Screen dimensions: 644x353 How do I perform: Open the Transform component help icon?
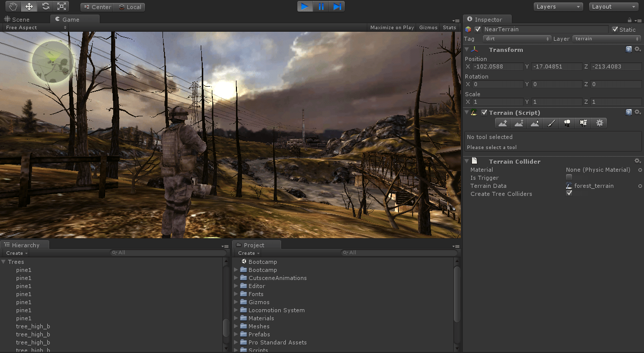(x=629, y=49)
